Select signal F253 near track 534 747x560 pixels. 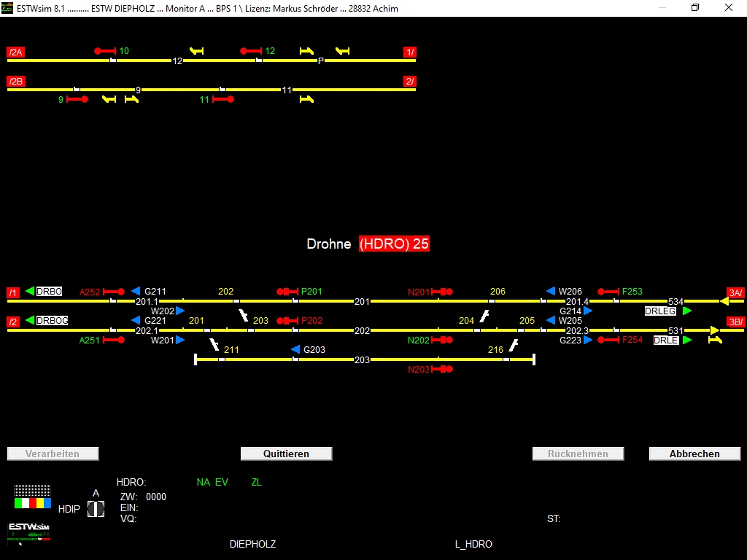(x=608, y=292)
